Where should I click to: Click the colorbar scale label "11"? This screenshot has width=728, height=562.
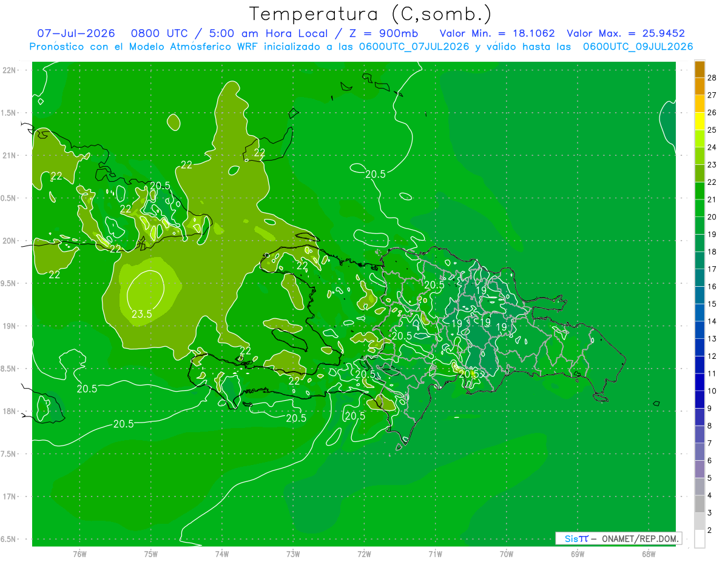tap(712, 373)
